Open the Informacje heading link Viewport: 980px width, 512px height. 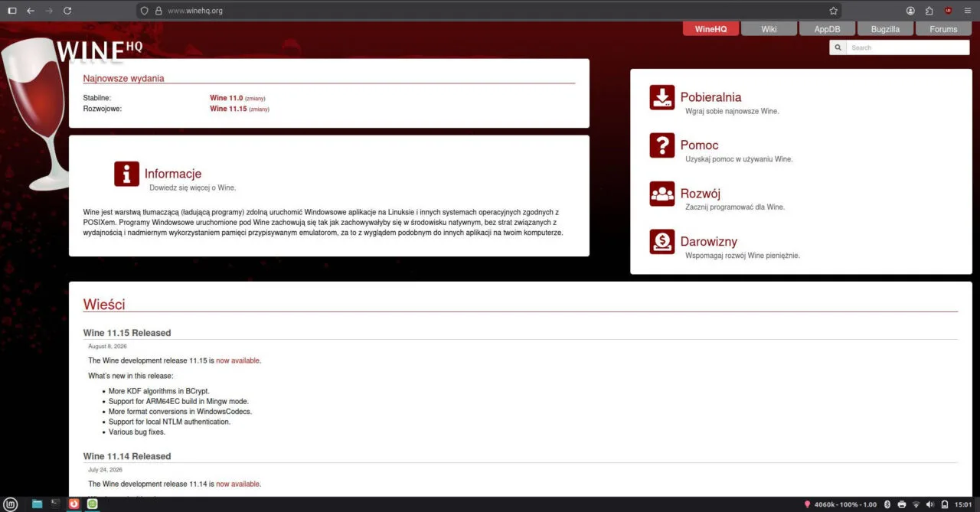tap(172, 174)
